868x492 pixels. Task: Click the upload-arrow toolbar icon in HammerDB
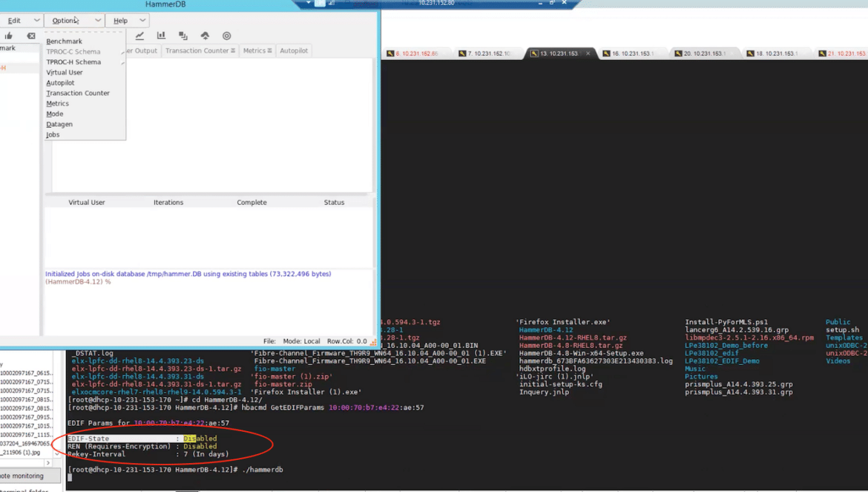[205, 36]
